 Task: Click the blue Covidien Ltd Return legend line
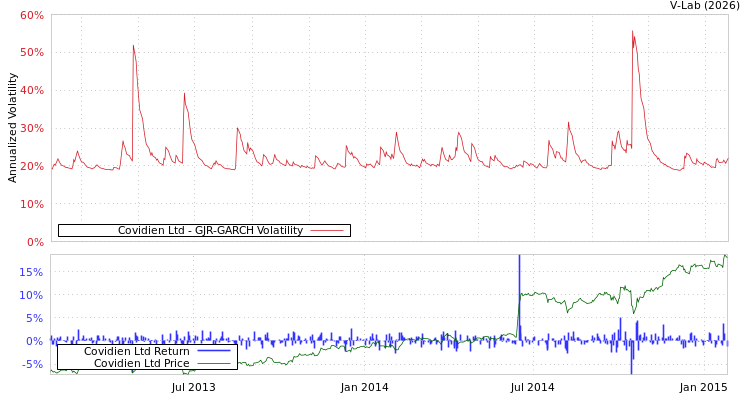pos(213,351)
